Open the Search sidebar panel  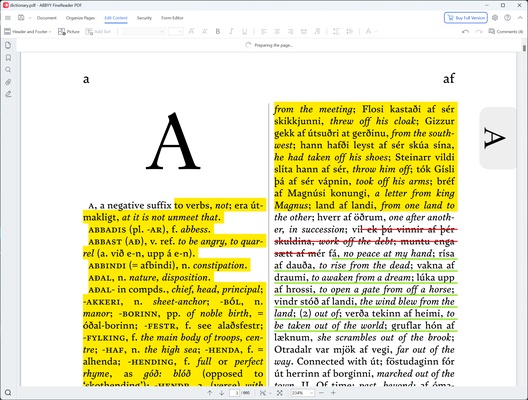coord(8,70)
